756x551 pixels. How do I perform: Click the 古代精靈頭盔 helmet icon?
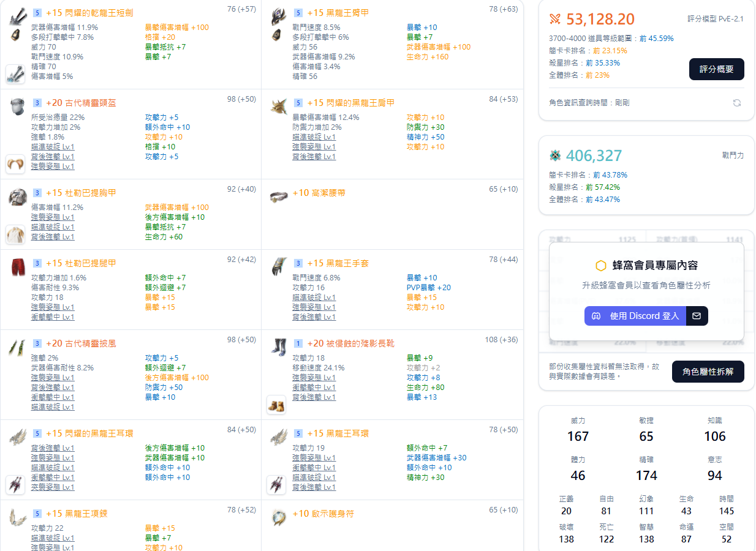16,107
